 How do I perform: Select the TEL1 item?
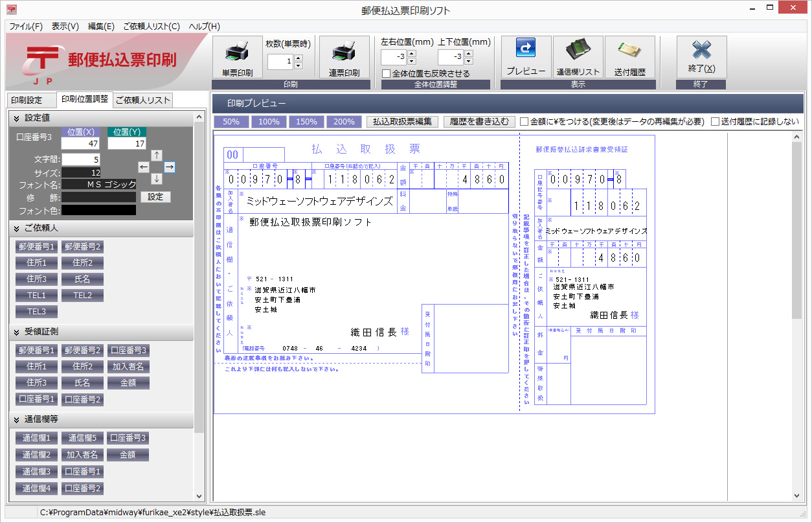pos(37,295)
